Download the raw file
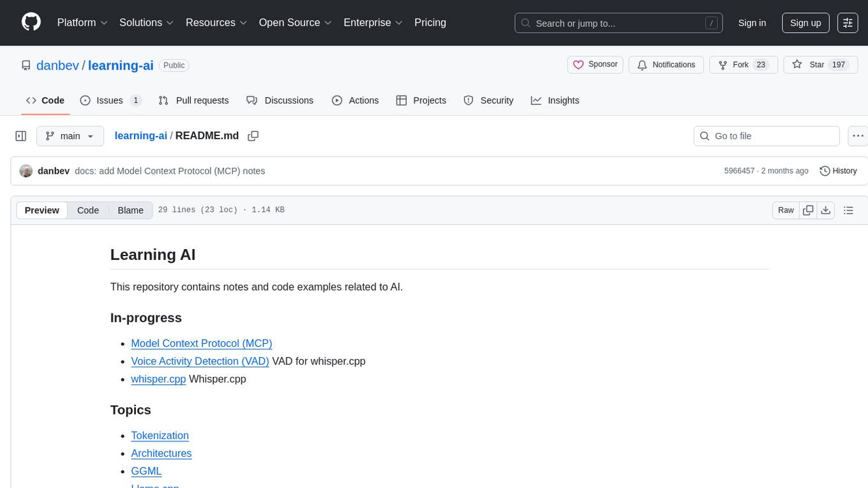The width and height of the screenshot is (868, 488). pyautogui.click(x=826, y=210)
